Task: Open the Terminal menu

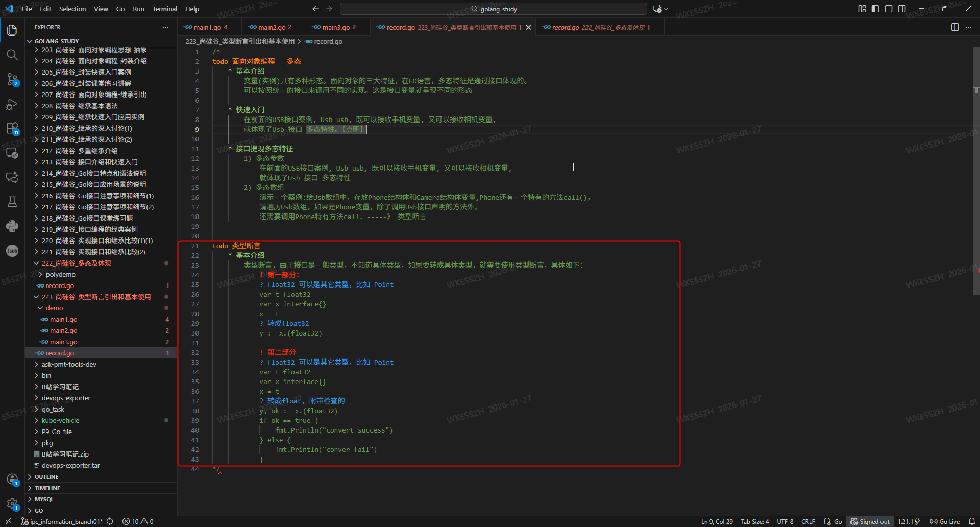Action: pyautogui.click(x=164, y=9)
